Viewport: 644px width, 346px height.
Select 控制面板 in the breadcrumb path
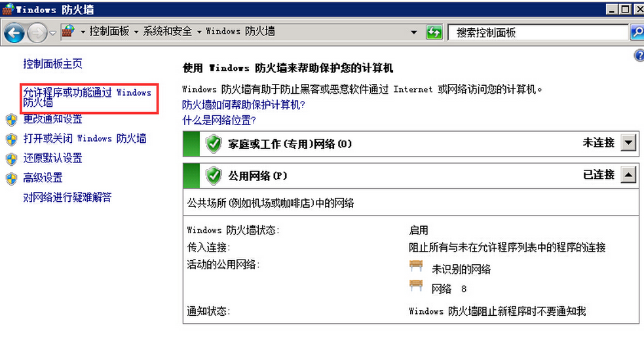[109, 31]
